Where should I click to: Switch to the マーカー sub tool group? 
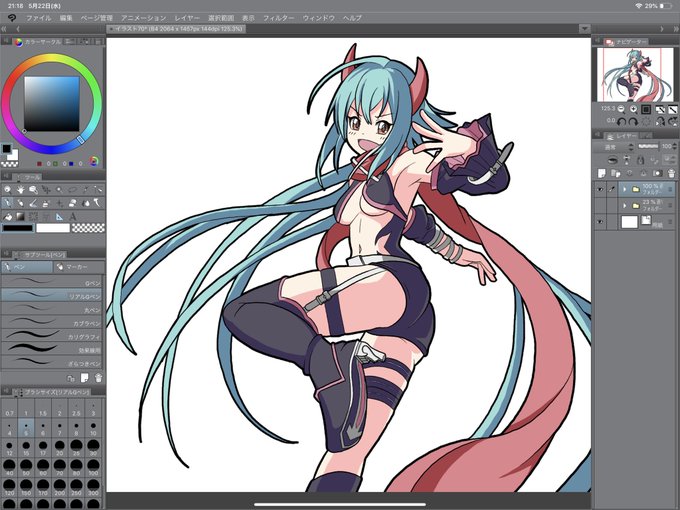(78, 267)
